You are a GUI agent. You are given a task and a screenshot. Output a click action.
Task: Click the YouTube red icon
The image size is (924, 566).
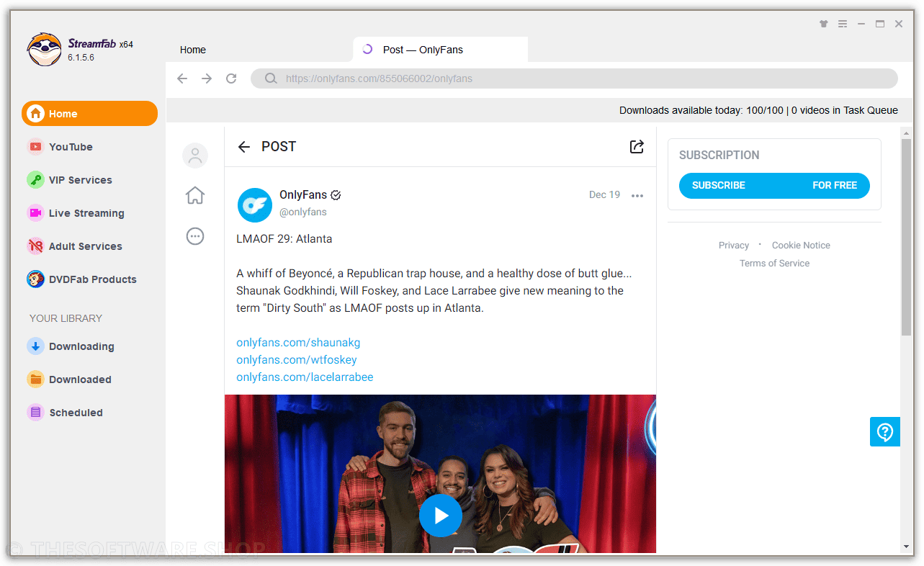(35, 147)
